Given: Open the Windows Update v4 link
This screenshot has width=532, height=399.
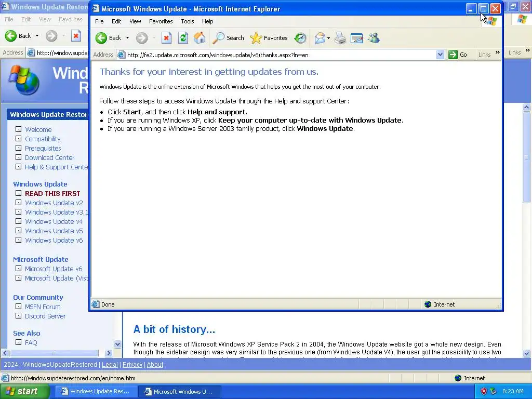Looking at the screenshot, I should [54, 221].
